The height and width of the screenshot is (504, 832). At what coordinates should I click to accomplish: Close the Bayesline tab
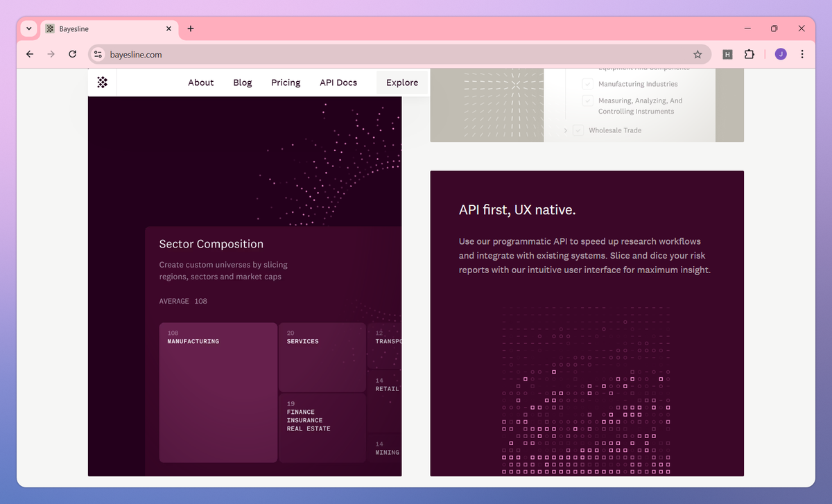pos(168,28)
